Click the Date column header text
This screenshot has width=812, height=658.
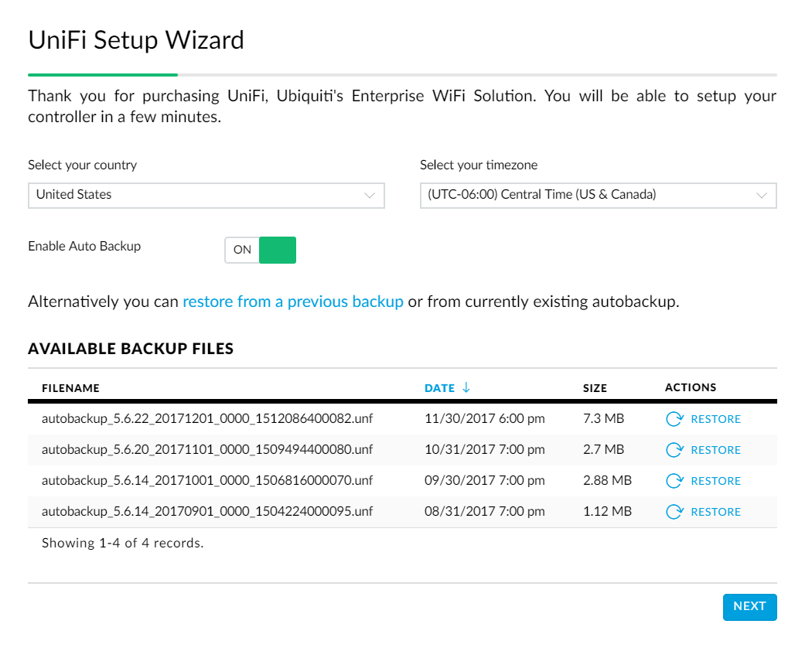(439, 388)
